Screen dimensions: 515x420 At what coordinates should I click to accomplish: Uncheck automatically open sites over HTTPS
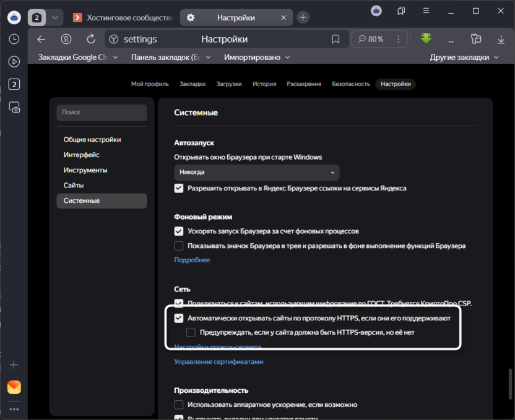point(179,319)
